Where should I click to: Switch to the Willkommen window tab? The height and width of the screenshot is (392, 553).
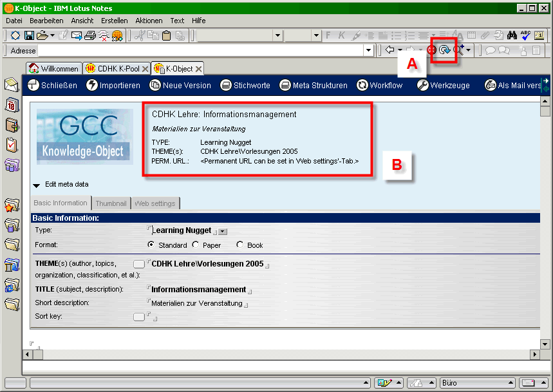coord(54,68)
